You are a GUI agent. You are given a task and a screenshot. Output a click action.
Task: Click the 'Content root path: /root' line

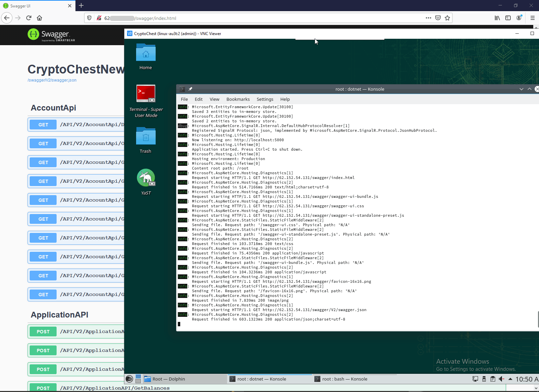click(220, 168)
